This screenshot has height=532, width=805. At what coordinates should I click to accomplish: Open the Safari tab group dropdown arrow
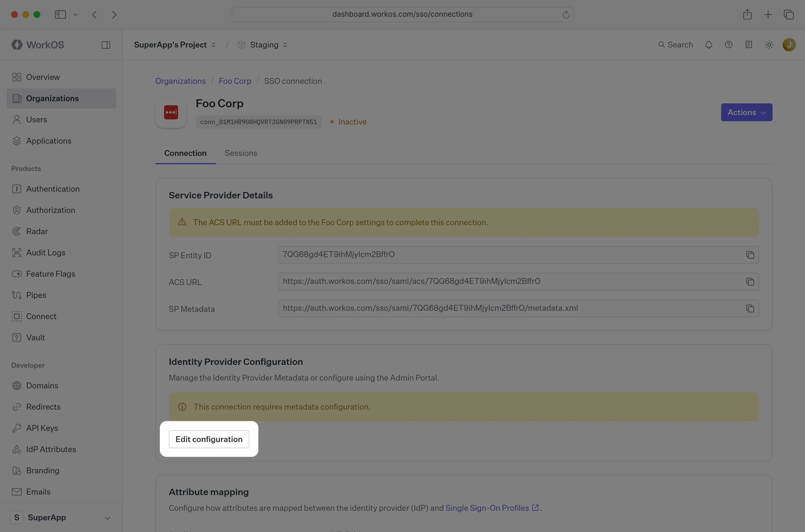tap(75, 15)
